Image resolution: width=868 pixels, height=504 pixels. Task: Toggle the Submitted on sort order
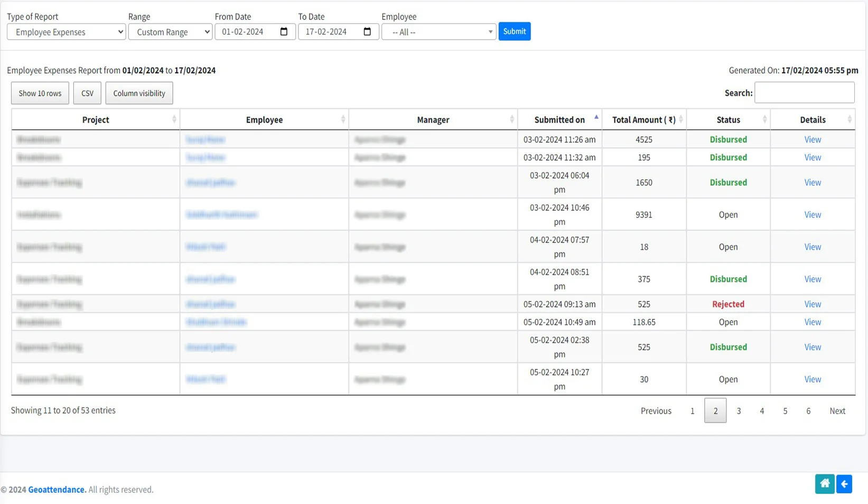559,119
